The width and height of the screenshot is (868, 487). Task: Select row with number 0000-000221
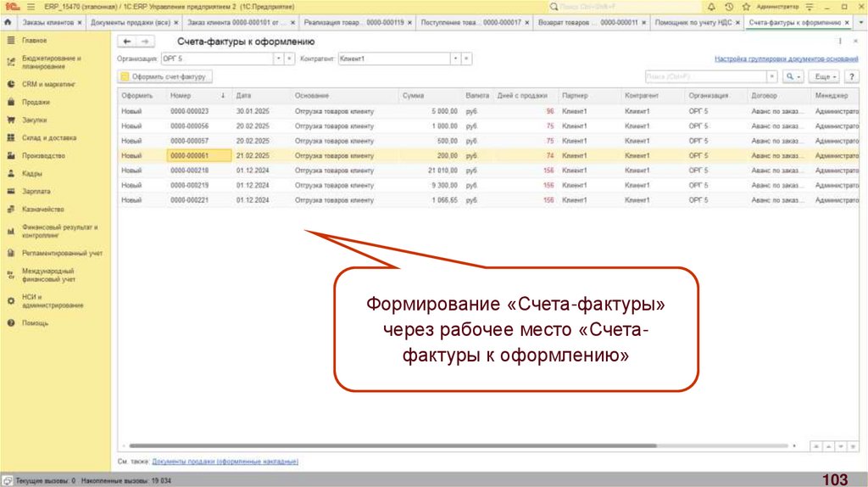click(489, 200)
